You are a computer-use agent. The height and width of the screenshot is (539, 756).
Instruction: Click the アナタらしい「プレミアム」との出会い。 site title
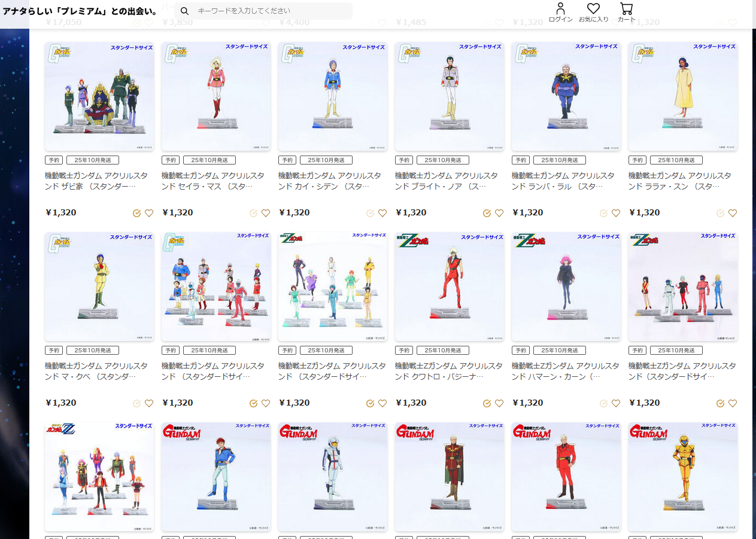[x=81, y=11]
